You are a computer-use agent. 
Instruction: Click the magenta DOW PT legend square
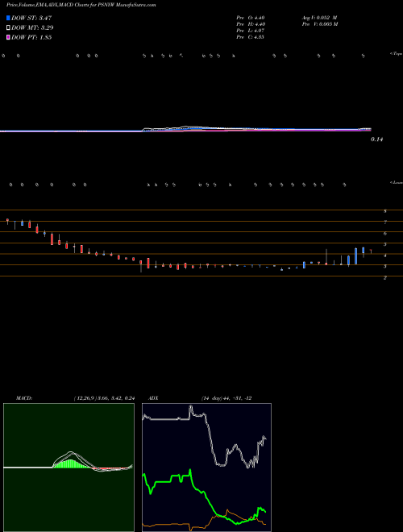pos(9,37)
